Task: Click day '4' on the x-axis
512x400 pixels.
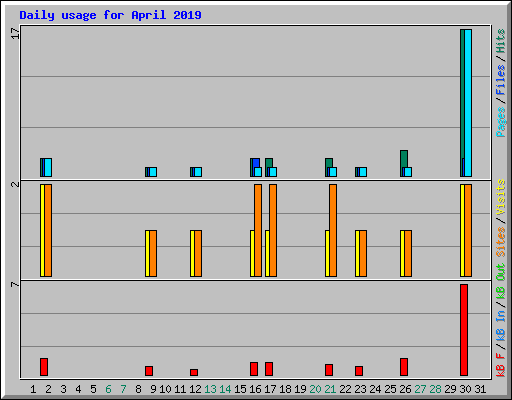Action: pyautogui.click(x=78, y=389)
